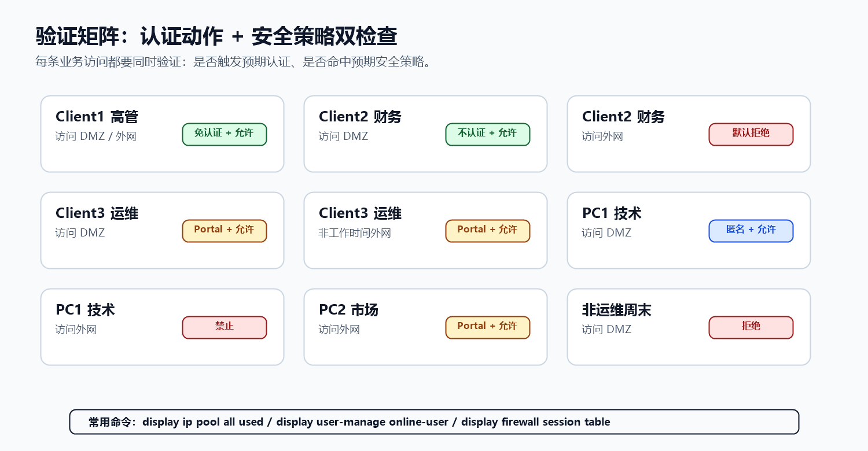The height and width of the screenshot is (451, 868).
Task: Click the 免认证 + 允许 badge on Client1 高管
Action: click(x=225, y=134)
